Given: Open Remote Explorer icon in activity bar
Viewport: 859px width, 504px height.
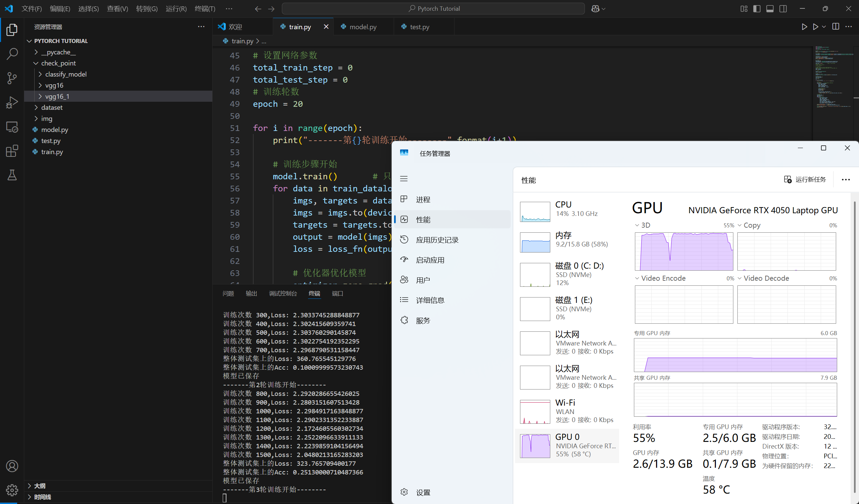Looking at the screenshot, I should [x=12, y=127].
